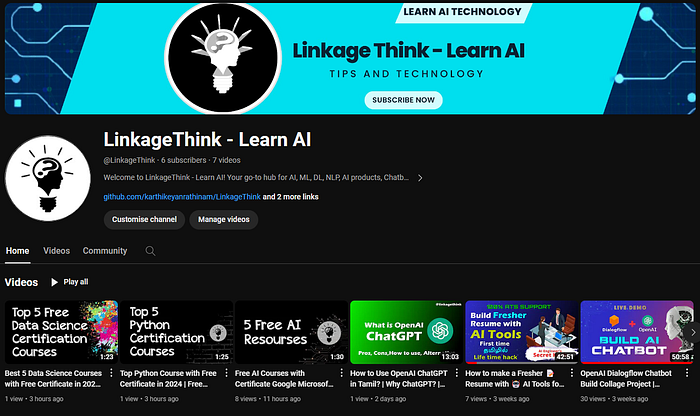Click the '8 views • 11 hours ago' text
Image resolution: width=700 pixels, height=416 pixels.
tap(268, 399)
